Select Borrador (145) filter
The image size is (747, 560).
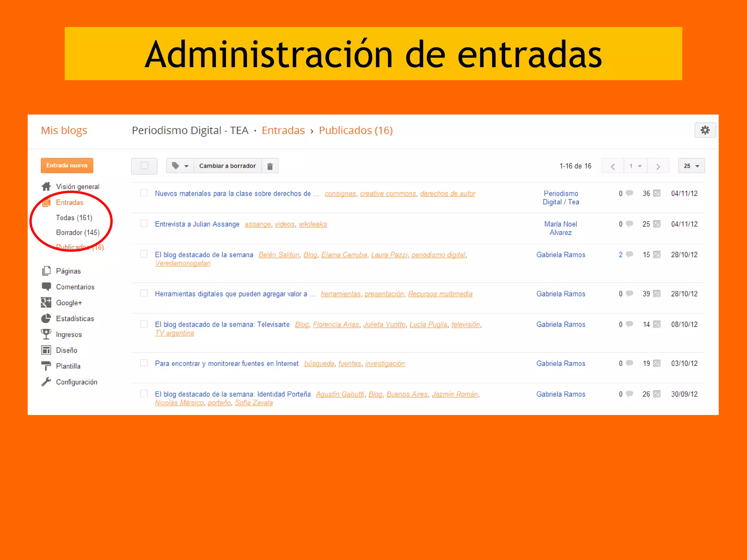pyautogui.click(x=78, y=233)
